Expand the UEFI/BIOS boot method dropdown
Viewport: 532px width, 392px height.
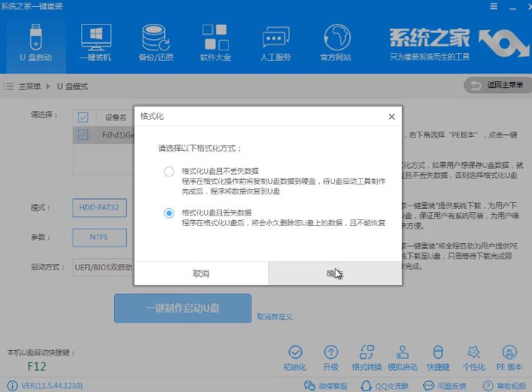pos(103,267)
